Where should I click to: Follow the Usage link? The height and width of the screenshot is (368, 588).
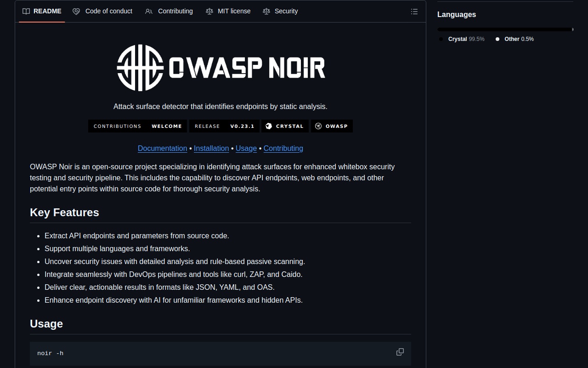tap(246, 148)
